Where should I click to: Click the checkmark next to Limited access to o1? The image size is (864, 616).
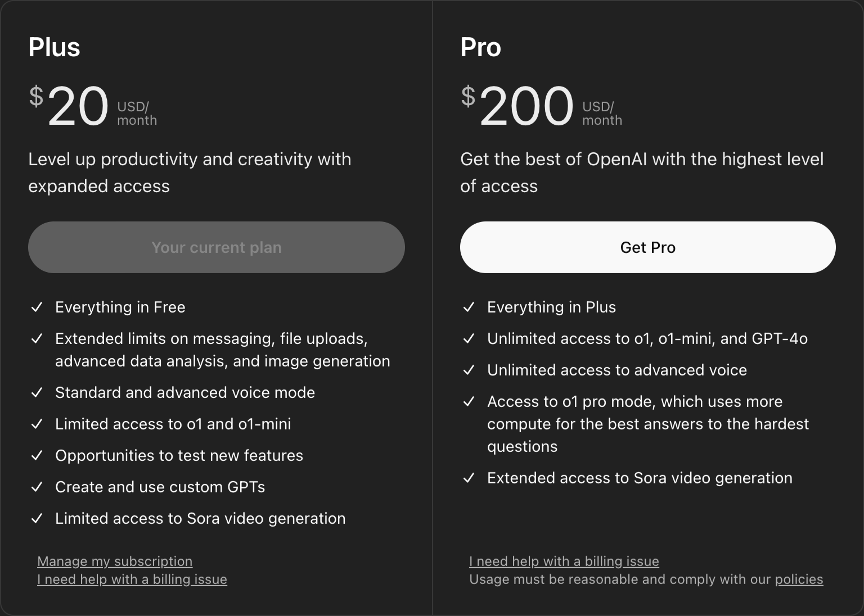coord(37,424)
